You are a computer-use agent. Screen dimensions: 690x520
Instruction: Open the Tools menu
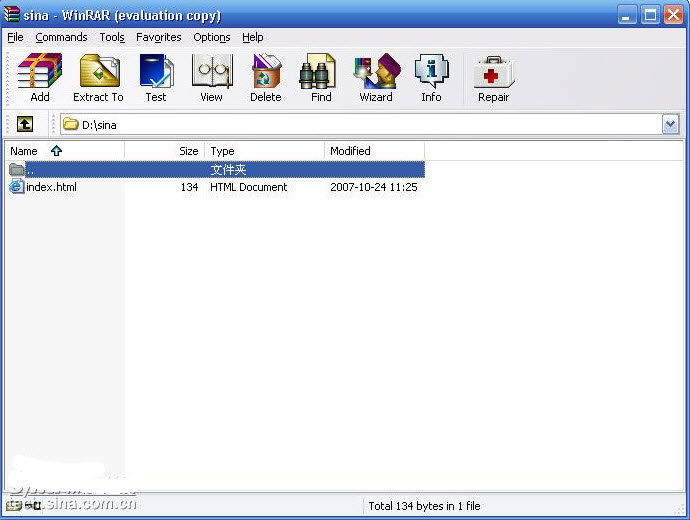[112, 37]
